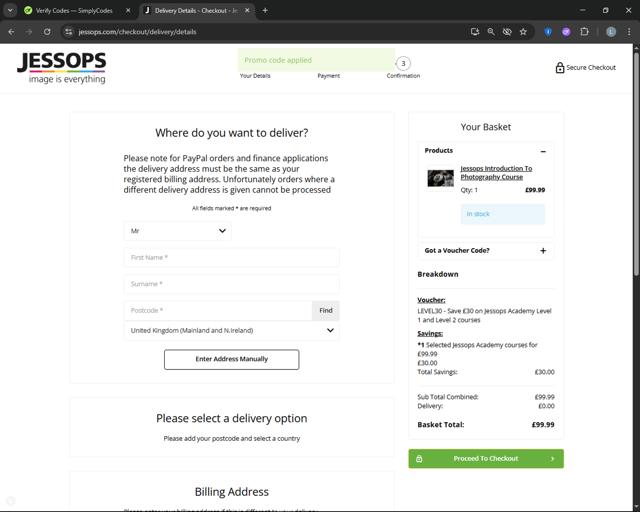Click the Total Savings £30.00 value
This screenshot has width=640, height=512.
point(544,372)
